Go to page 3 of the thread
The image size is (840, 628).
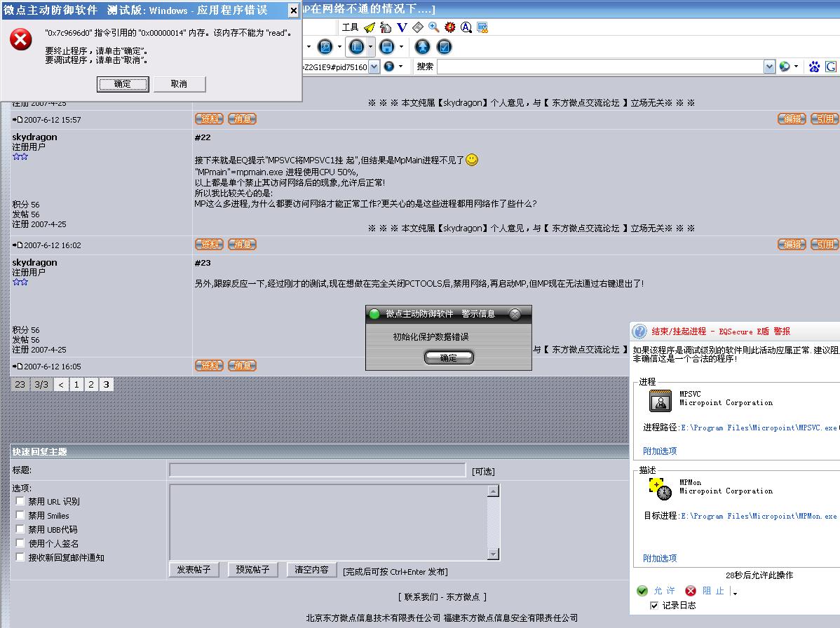[106, 384]
